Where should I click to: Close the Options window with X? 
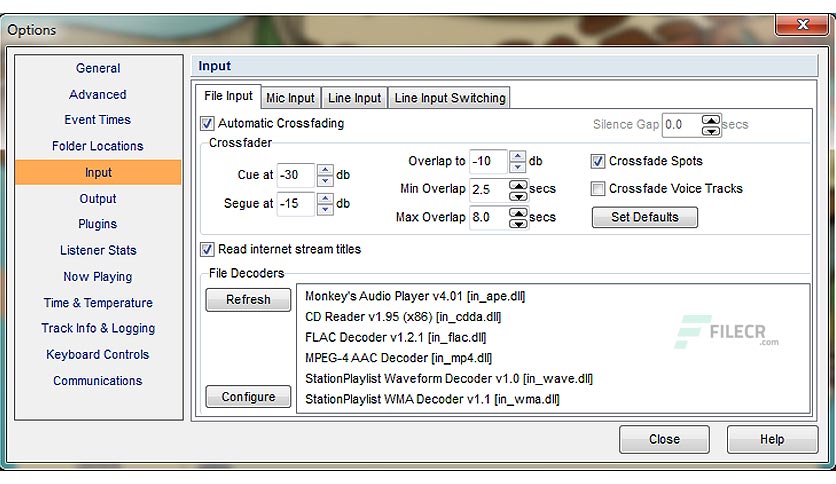802,25
